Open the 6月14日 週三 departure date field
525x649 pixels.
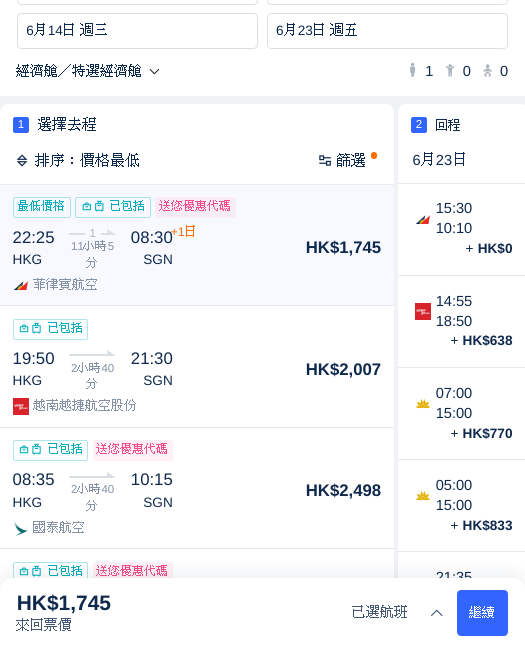[x=137, y=31]
